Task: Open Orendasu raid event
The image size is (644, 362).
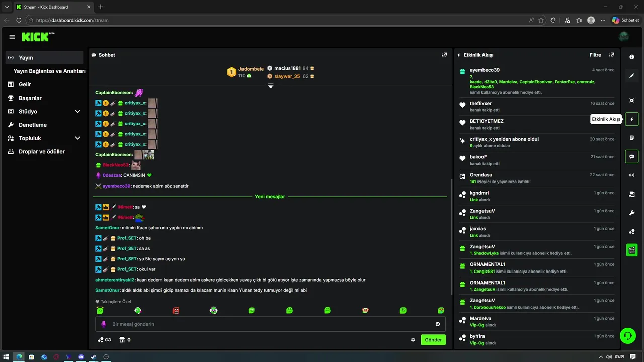Action: click(537, 178)
